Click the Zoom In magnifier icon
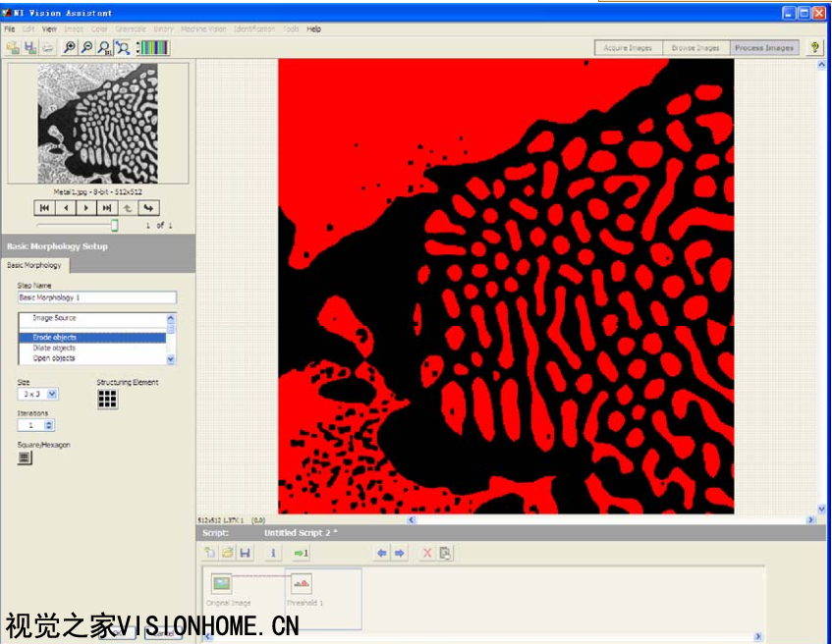832x644 pixels. coord(70,47)
